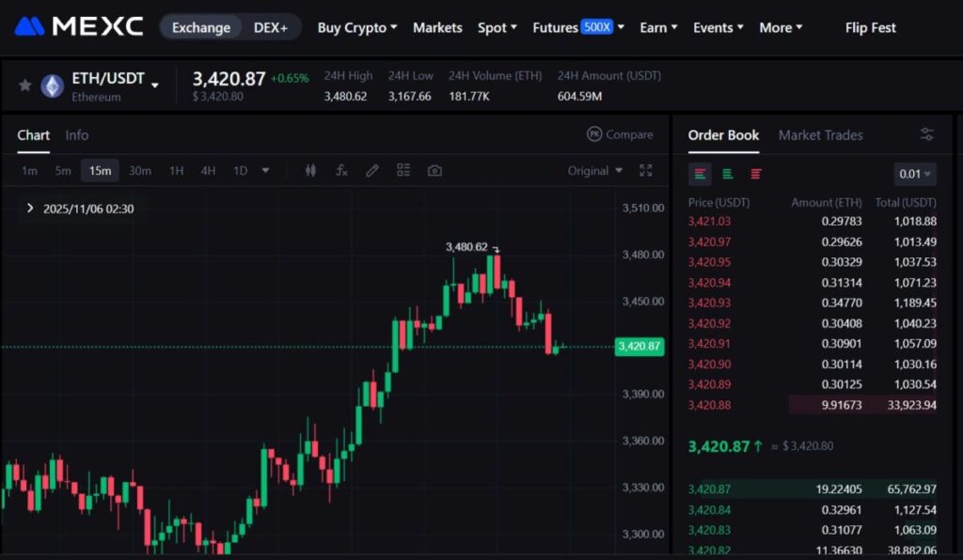
Task: Click the green 3,420.87 price tag on chart
Action: 639,347
